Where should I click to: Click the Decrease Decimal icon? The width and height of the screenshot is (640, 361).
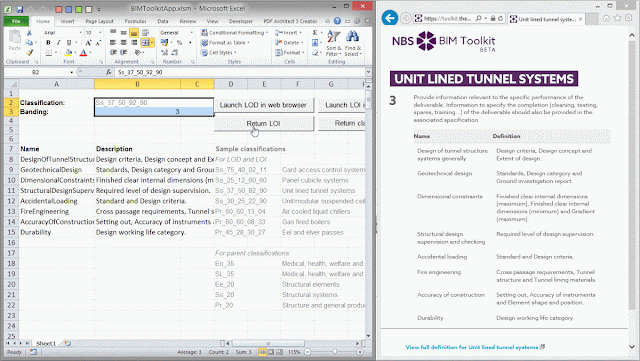175,53
